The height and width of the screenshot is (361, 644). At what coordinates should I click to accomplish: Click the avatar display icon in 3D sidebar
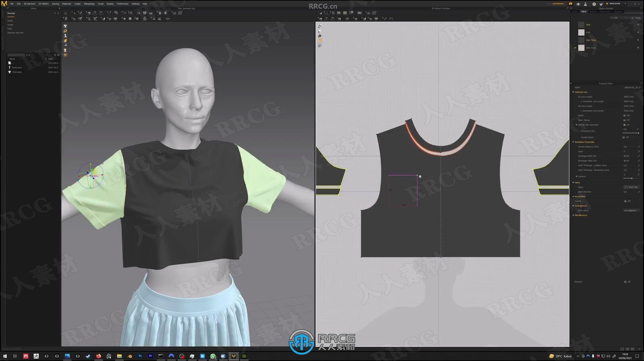[65, 36]
